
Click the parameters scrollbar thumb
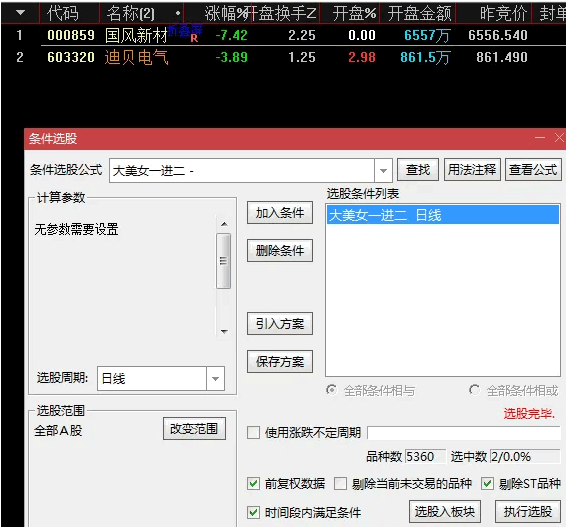tap(223, 261)
